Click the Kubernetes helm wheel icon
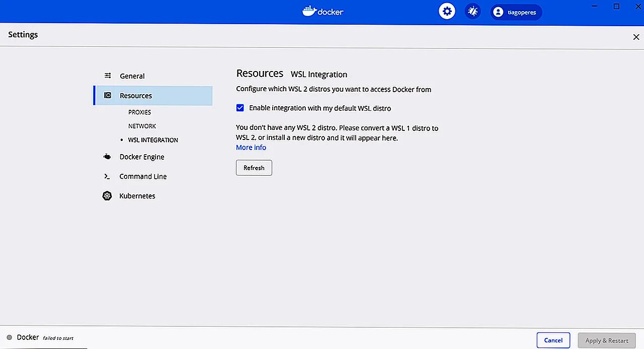Image resolution: width=644 pixels, height=349 pixels. 107,196
